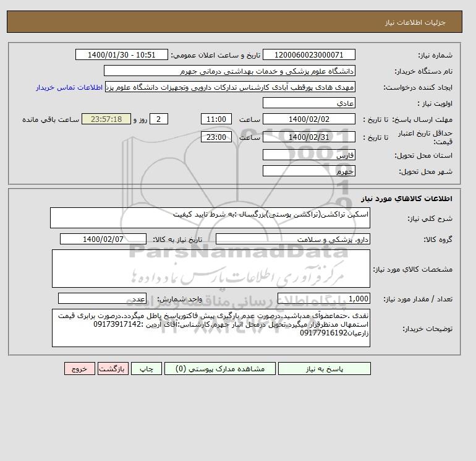The image size is (476, 461).
Task: Click the response deadline date 1400/02/02
Action: (x=308, y=119)
